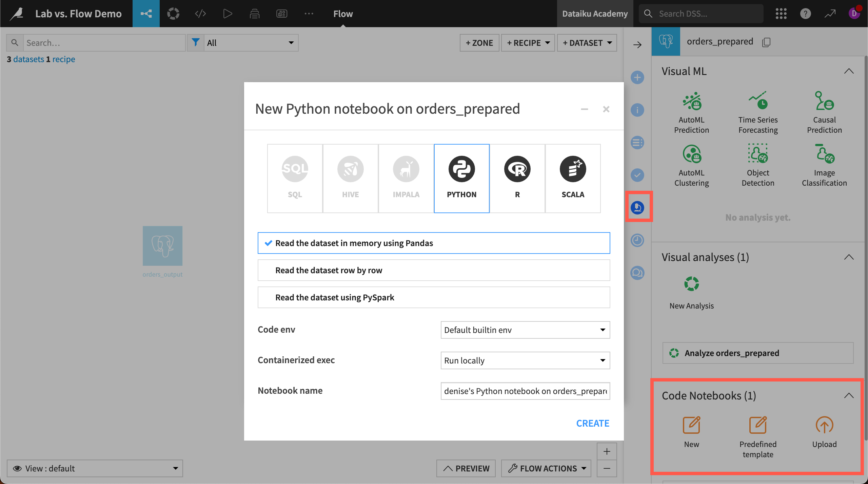
Task: Click the Lab microscope icon in the right sidebar
Action: click(637, 207)
